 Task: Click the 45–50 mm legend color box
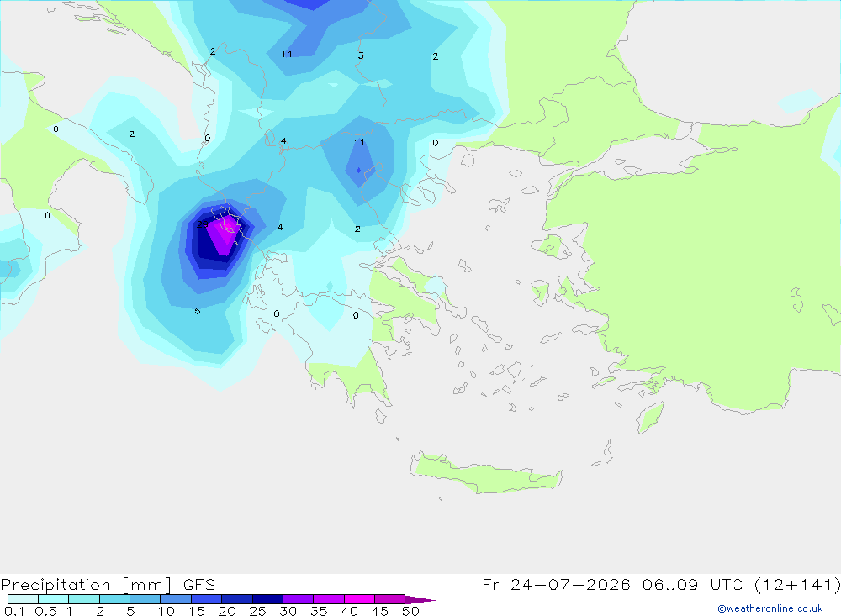(x=389, y=599)
